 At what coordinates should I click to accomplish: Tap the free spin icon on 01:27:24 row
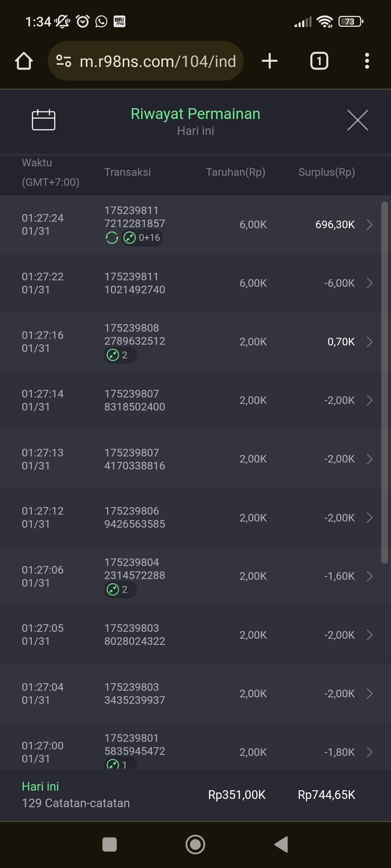112,238
